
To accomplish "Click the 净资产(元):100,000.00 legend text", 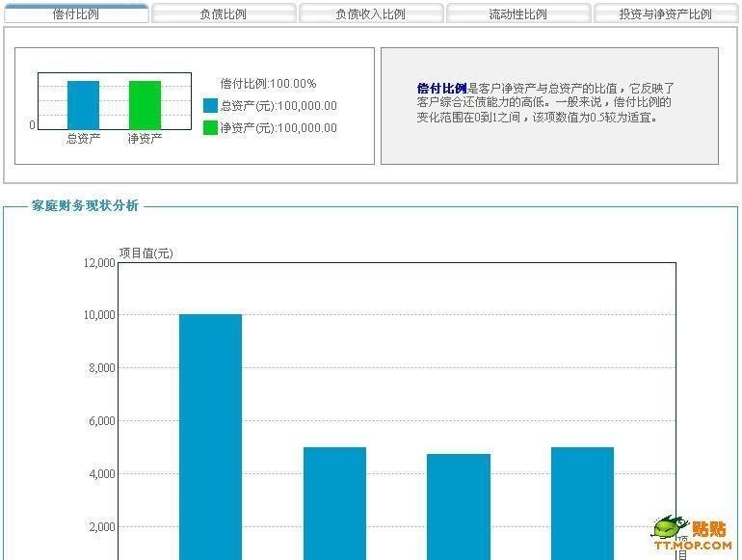I will [278, 128].
